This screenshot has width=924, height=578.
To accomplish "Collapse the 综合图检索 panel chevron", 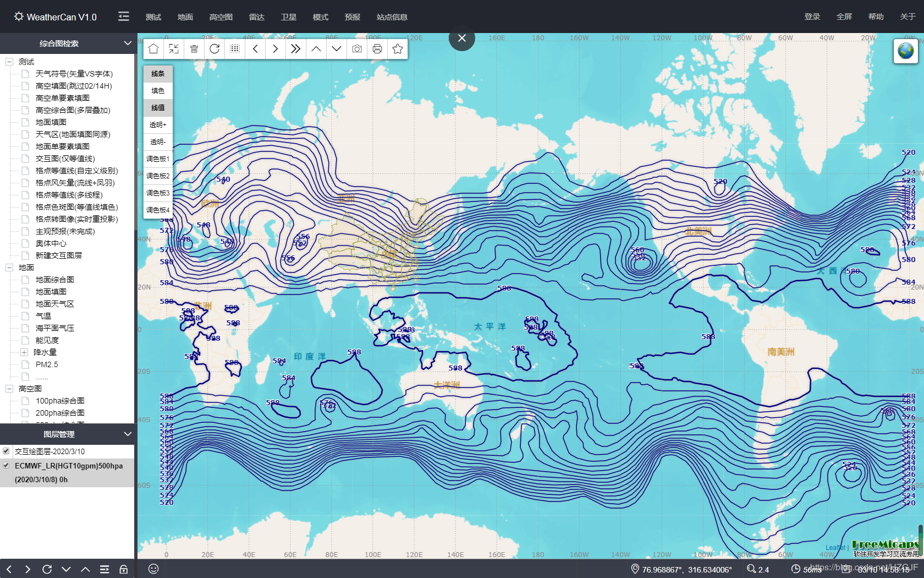I will coord(128,43).
